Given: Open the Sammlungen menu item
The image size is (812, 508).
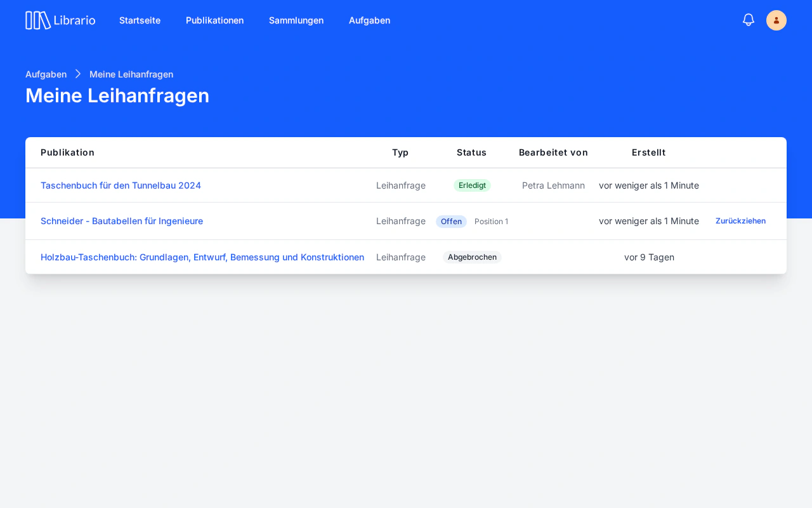Looking at the screenshot, I should [x=296, y=20].
